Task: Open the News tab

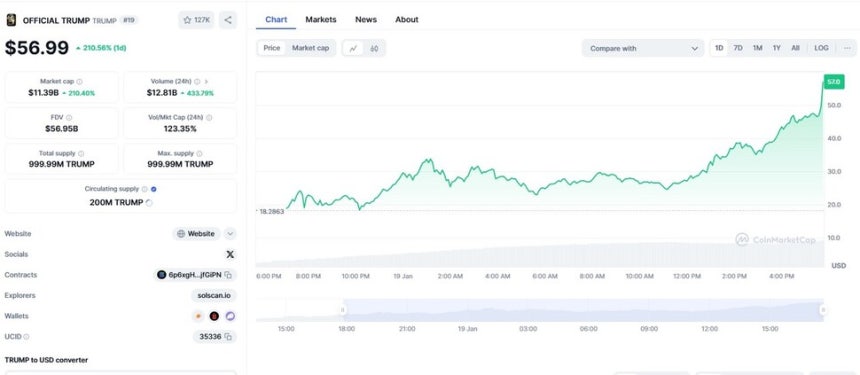Action: [366, 20]
